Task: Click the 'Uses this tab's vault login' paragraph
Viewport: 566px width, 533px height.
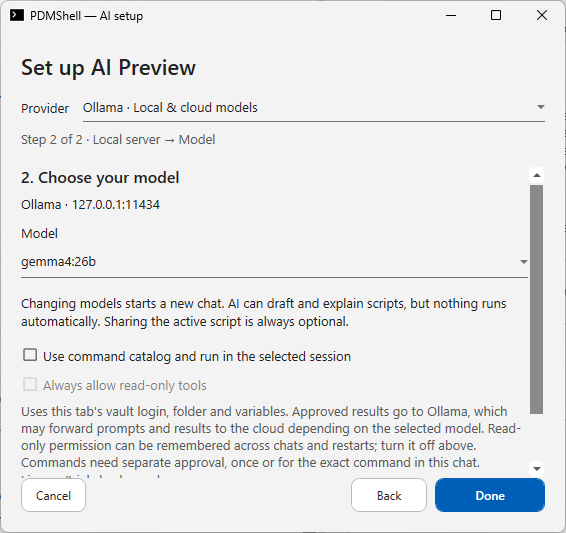Action: pyautogui.click(x=271, y=437)
